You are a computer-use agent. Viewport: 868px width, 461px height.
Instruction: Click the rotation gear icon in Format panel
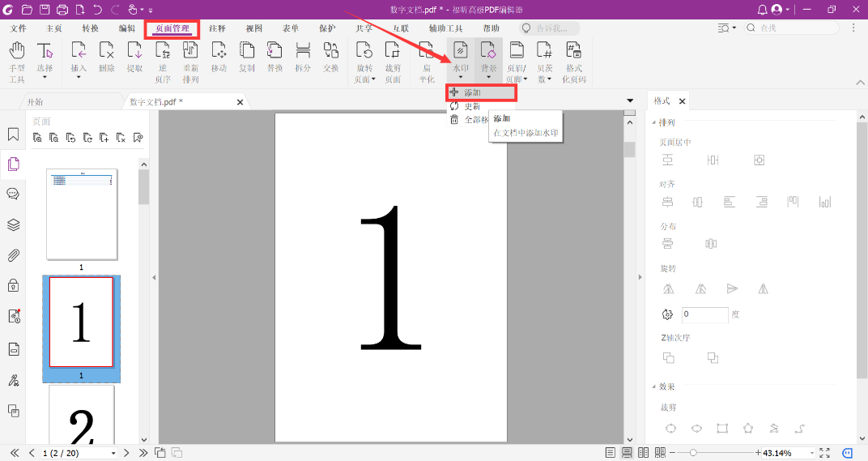tap(668, 314)
